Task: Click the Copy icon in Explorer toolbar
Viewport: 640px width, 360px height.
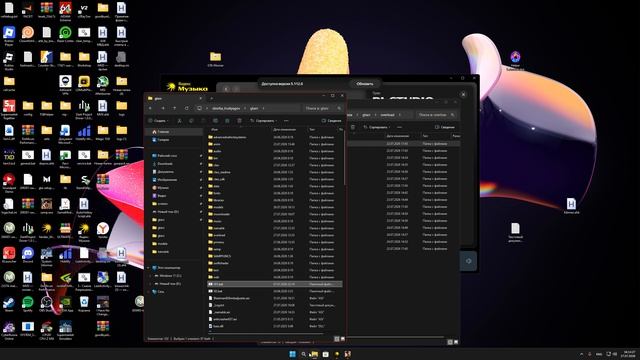Action: [x=191, y=121]
